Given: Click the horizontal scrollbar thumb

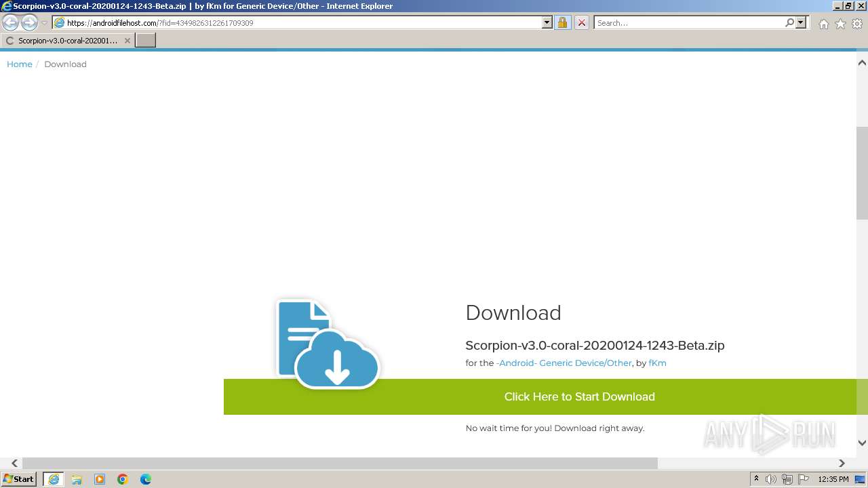Looking at the screenshot, I should [x=340, y=463].
